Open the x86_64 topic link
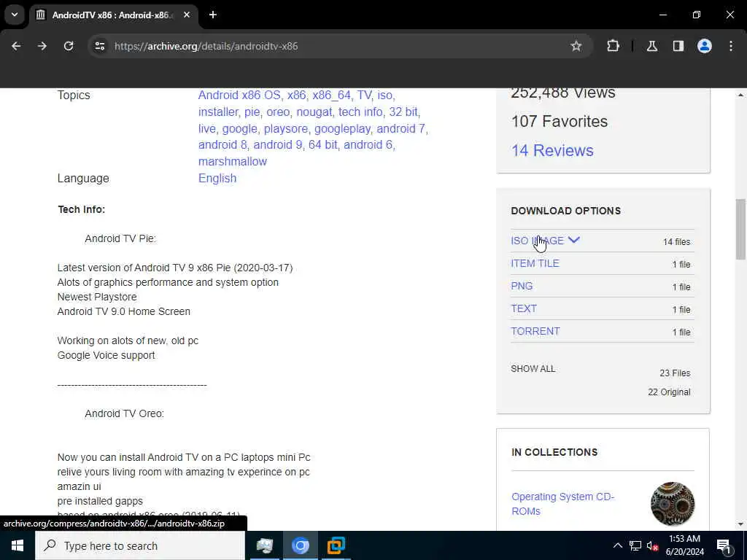 click(x=332, y=96)
